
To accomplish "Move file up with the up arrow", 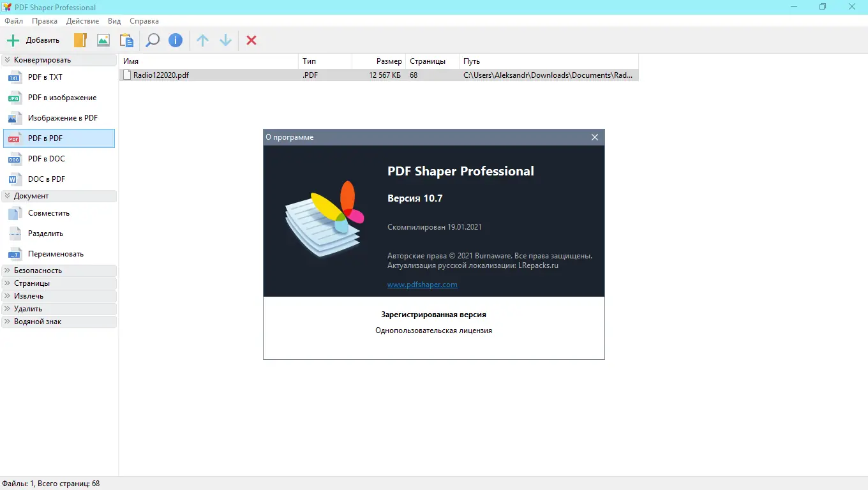I will [202, 40].
